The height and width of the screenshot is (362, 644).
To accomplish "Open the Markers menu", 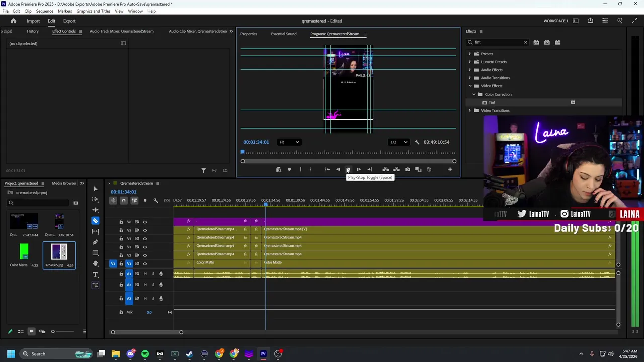I will [65, 11].
